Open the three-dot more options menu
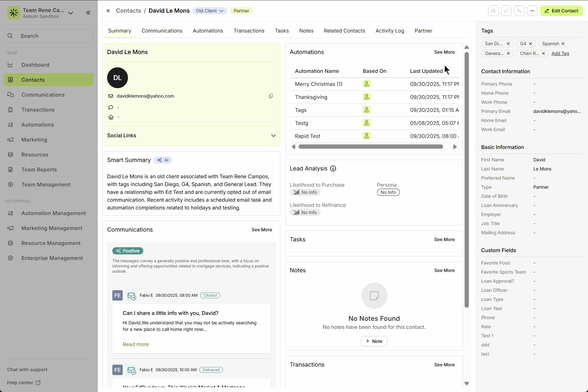The width and height of the screenshot is (588, 392). coord(532,11)
